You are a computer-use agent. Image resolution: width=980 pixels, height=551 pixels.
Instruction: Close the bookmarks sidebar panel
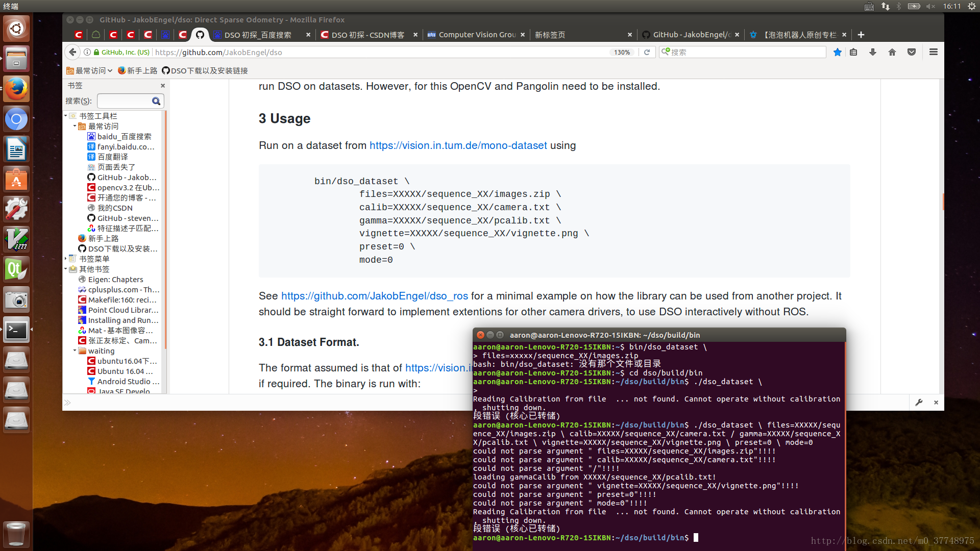click(163, 86)
